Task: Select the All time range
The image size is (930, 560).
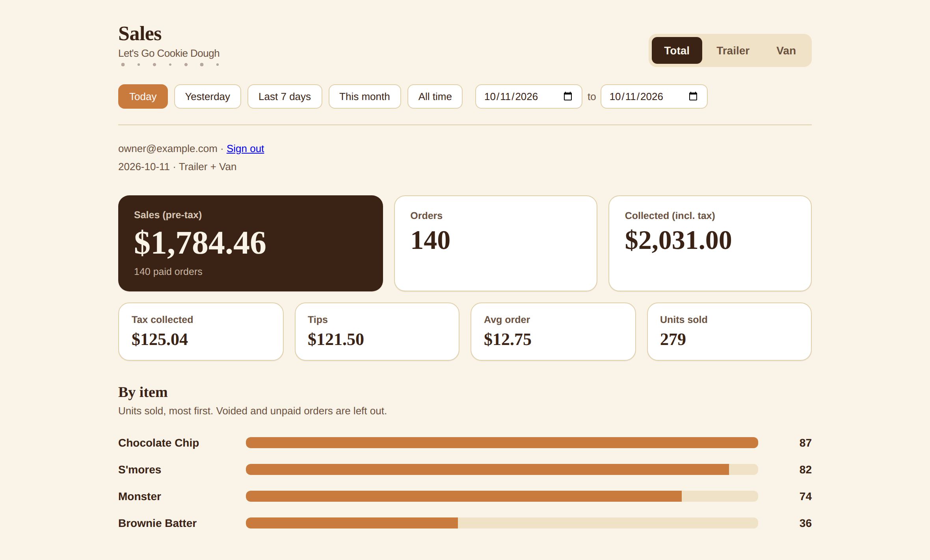Action: tap(435, 96)
